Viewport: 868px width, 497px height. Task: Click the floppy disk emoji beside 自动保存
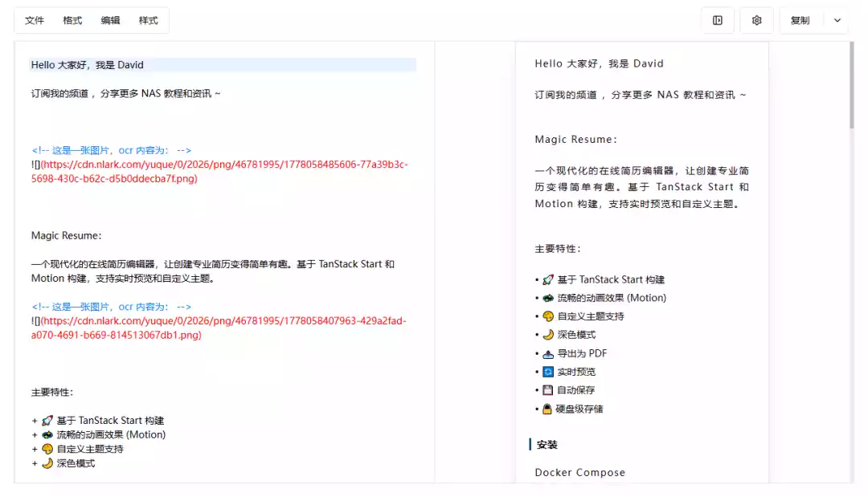coord(548,390)
